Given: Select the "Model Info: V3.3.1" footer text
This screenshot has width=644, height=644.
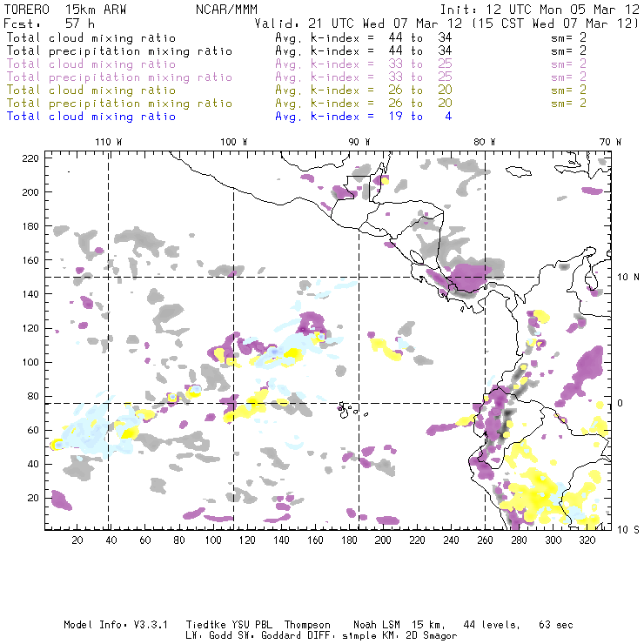Looking at the screenshot, I should tap(116, 625).
